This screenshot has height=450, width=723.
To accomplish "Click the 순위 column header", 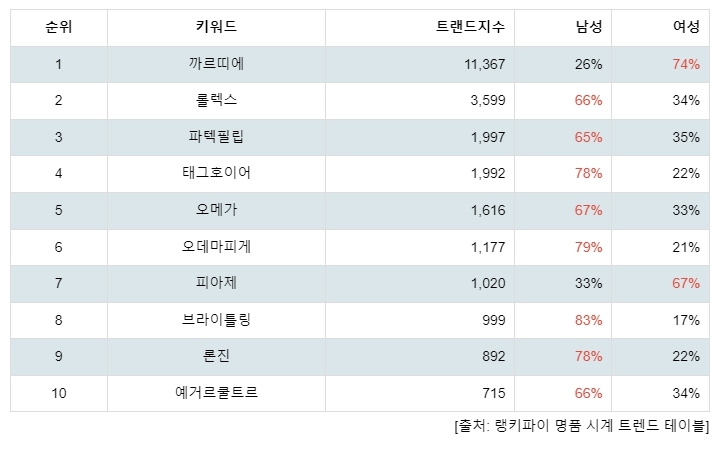I will point(59,27).
